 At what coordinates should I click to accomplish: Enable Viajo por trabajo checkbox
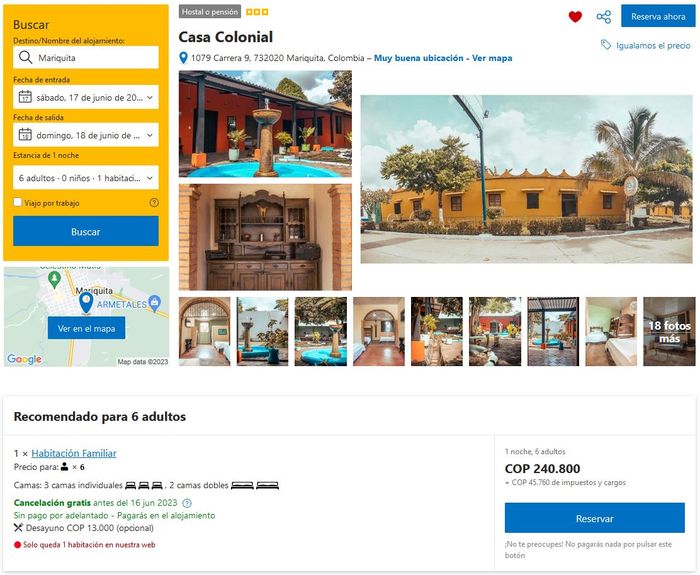pyautogui.click(x=17, y=202)
